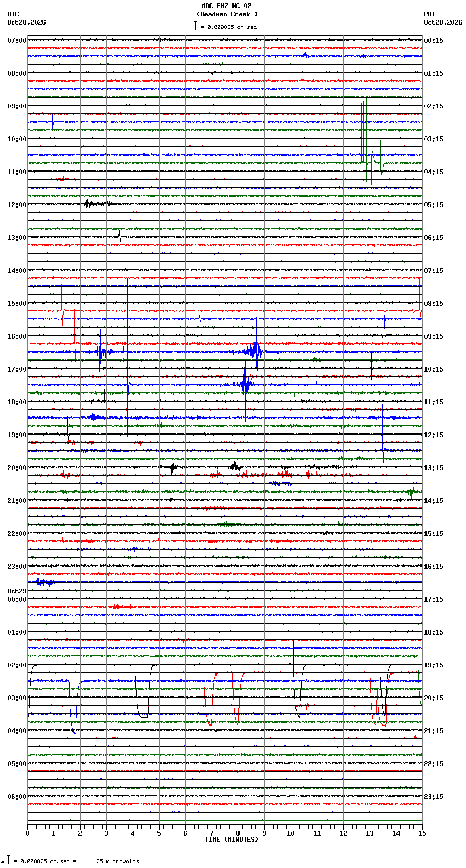Select the 06:00 UTC time label
Screen dimensions: 466x868
[x=17, y=797]
